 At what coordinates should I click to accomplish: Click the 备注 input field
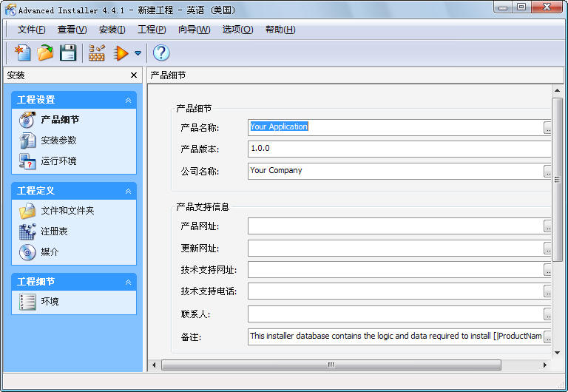(x=396, y=337)
